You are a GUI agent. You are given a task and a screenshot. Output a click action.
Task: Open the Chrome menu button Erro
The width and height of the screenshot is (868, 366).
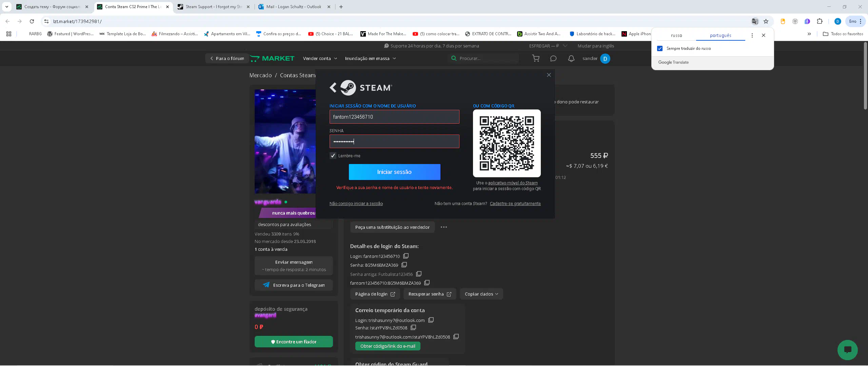click(855, 21)
